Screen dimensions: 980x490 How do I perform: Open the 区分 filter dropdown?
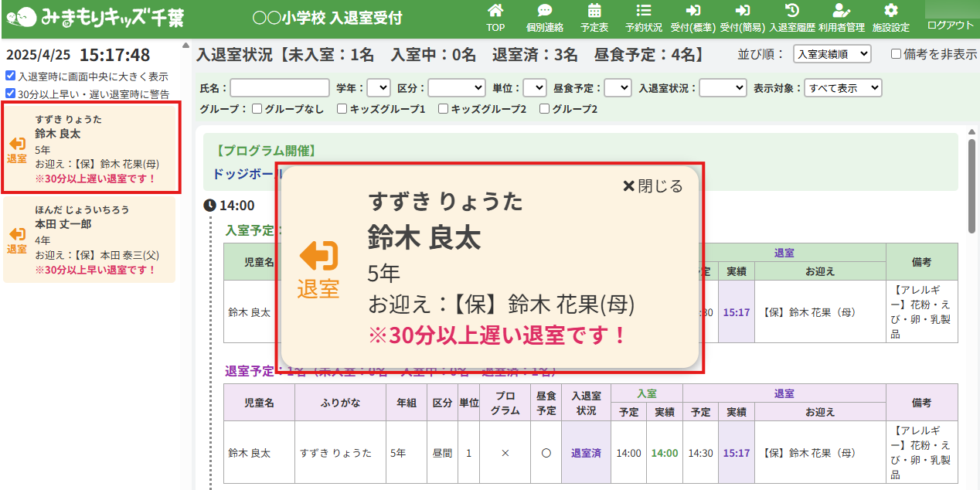(x=456, y=88)
